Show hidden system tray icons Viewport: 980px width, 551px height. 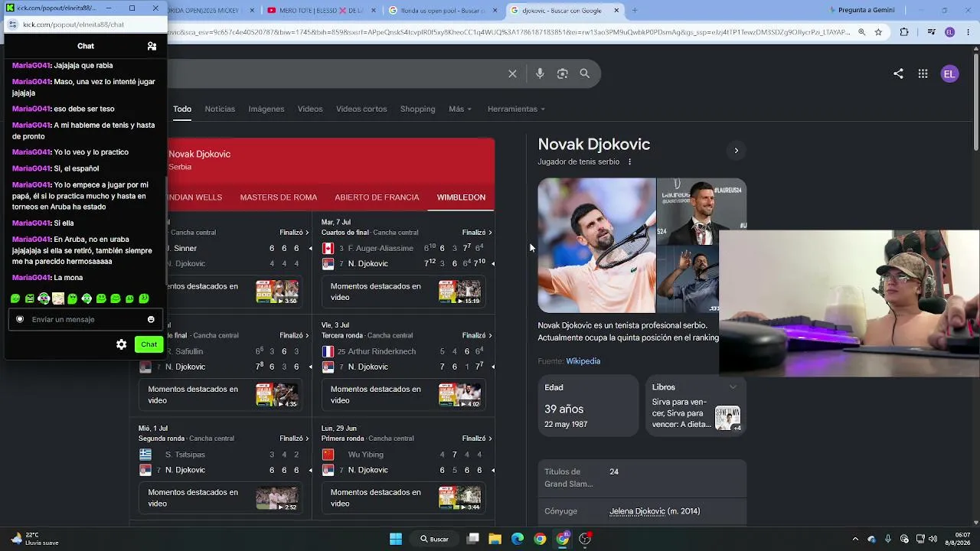click(855, 539)
